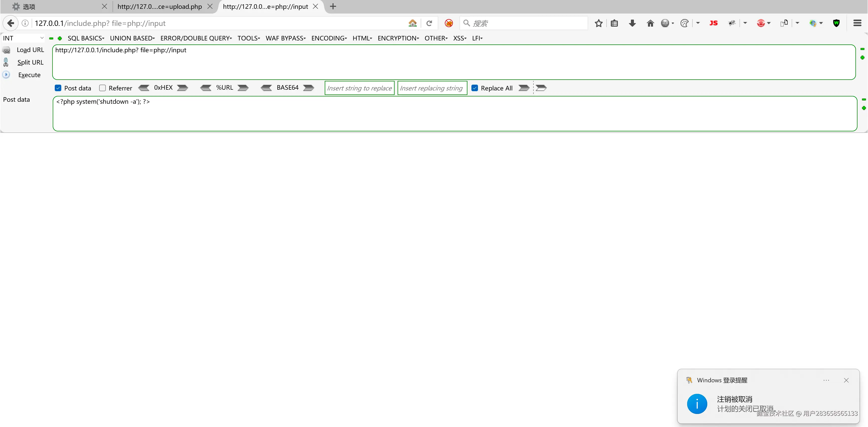
Task: Open the downloads arrow icon
Action: 632,23
